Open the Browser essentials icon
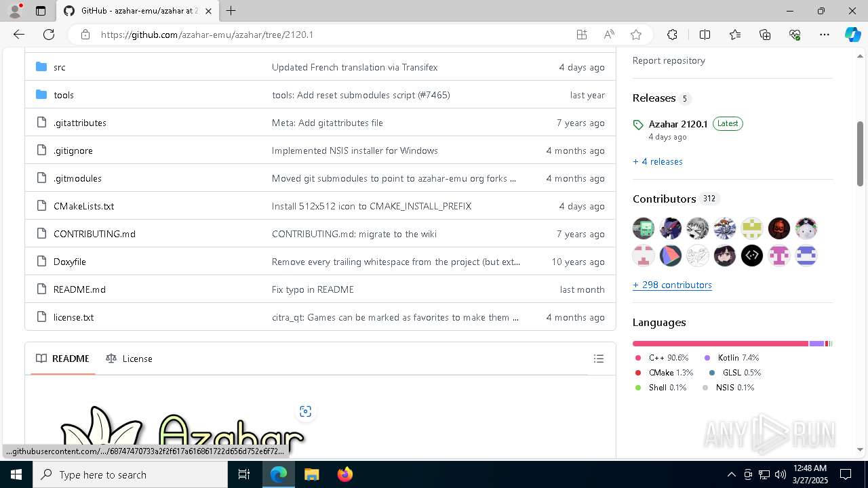The width and height of the screenshot is (868, 488). pos(795,35)
